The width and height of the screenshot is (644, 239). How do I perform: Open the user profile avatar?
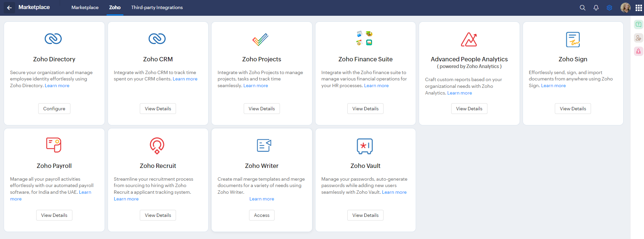pyautogui.click(x=625, y=8)
